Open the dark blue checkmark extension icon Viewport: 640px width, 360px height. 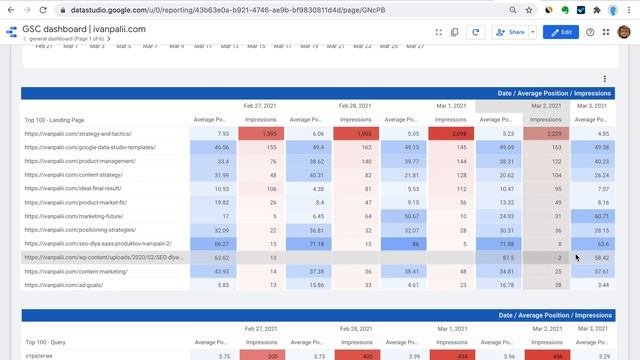pyautogui.click(x=581, y=10)
